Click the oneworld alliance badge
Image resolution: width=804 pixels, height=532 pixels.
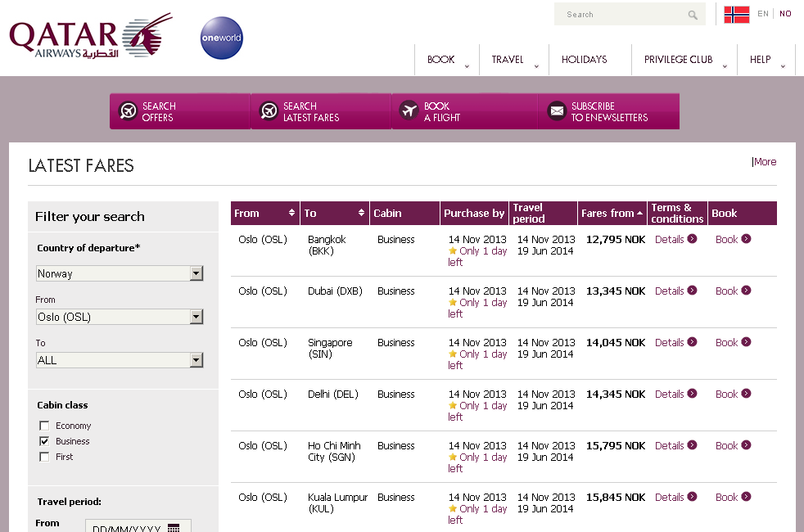222,38
